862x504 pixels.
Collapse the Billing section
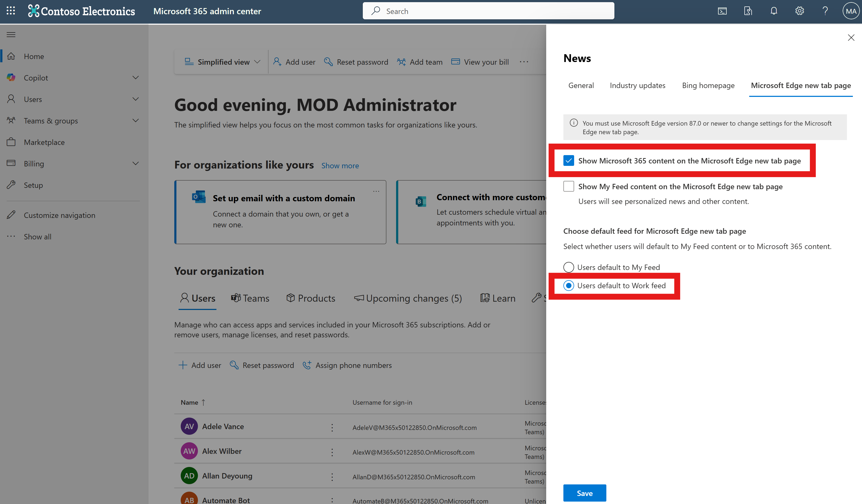[136, 163]
